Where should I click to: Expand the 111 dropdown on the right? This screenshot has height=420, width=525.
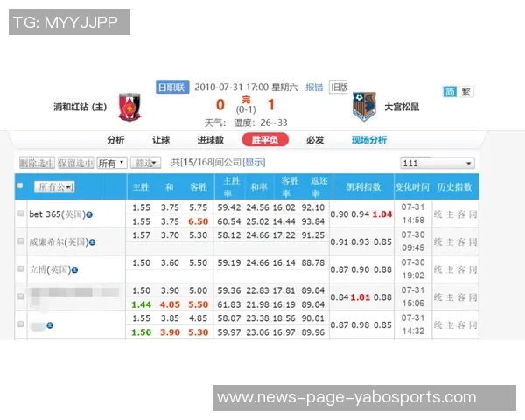click(x=437, y=163)
